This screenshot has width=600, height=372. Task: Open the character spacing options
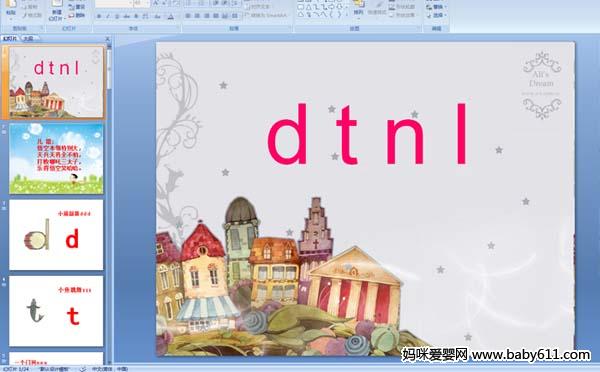pos(145,16)
